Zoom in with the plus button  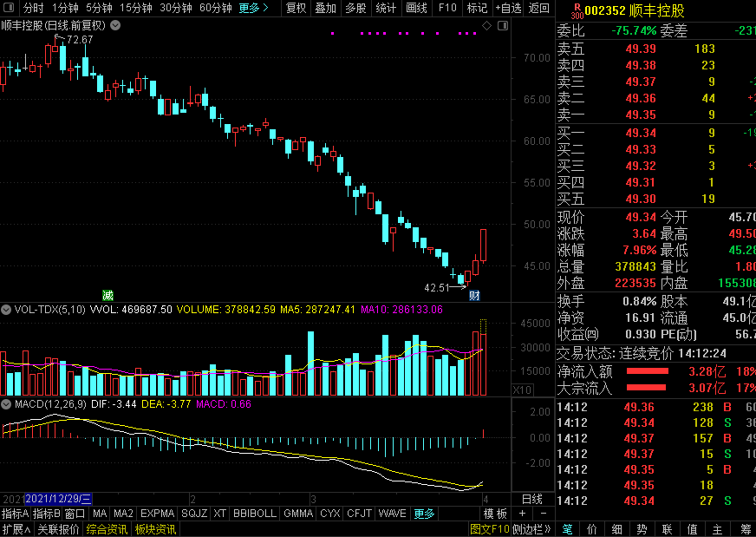(x=522, y=514)
